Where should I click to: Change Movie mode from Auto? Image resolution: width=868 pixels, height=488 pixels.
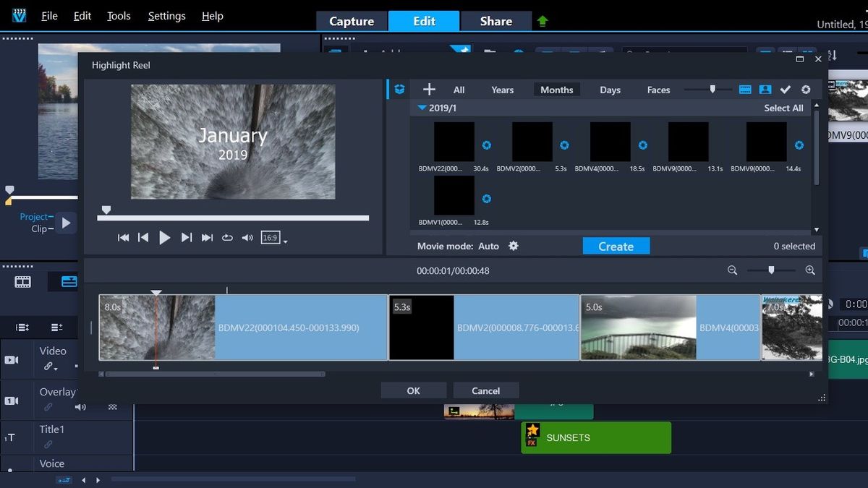[x=488, y=246]
